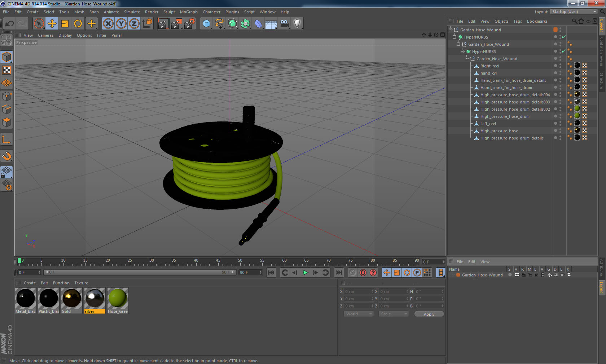
Task: Add a light object
Action: [297, 24]
